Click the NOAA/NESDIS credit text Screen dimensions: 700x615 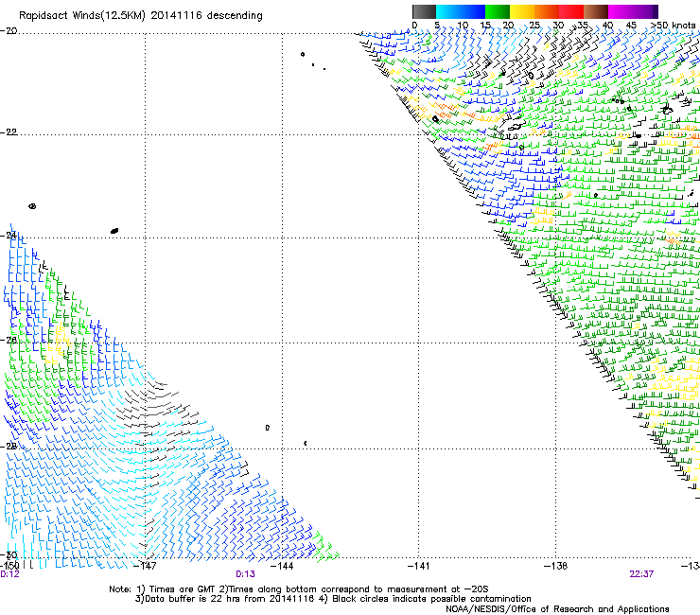click(x=557, y=609)
